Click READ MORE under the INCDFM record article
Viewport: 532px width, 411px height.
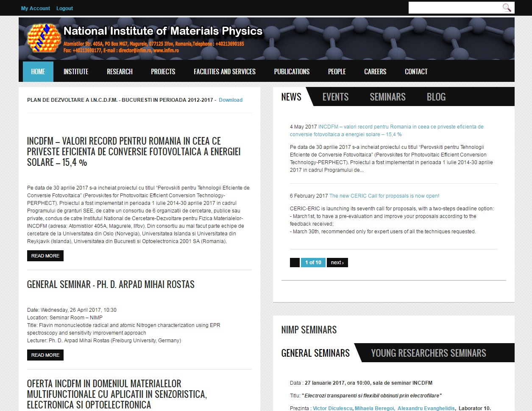coord(45,256)
